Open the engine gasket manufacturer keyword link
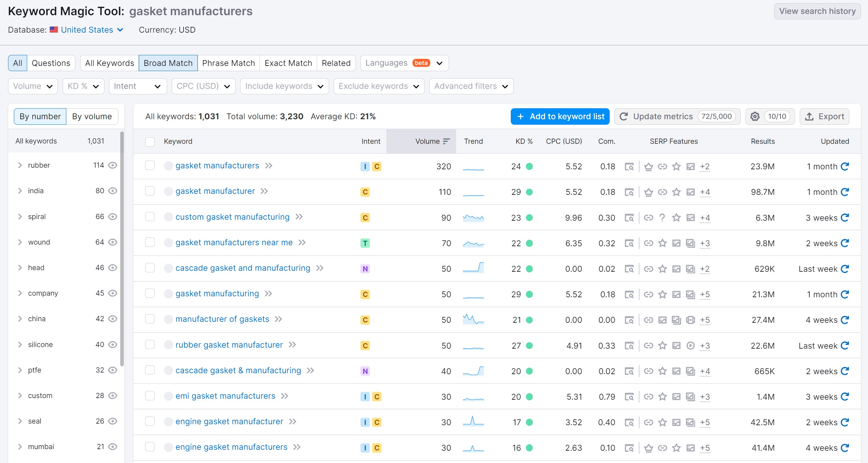868x463 pixels. (x=229, y=422)
